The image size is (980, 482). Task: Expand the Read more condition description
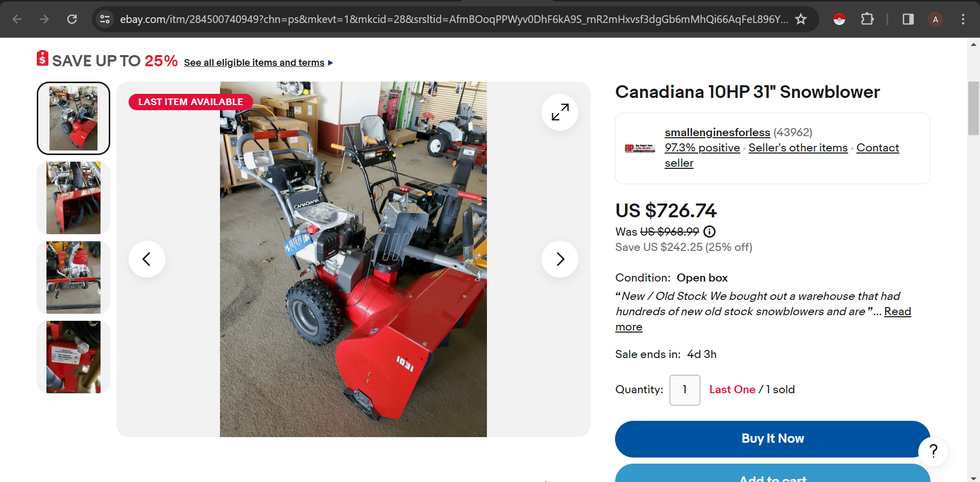763,319
